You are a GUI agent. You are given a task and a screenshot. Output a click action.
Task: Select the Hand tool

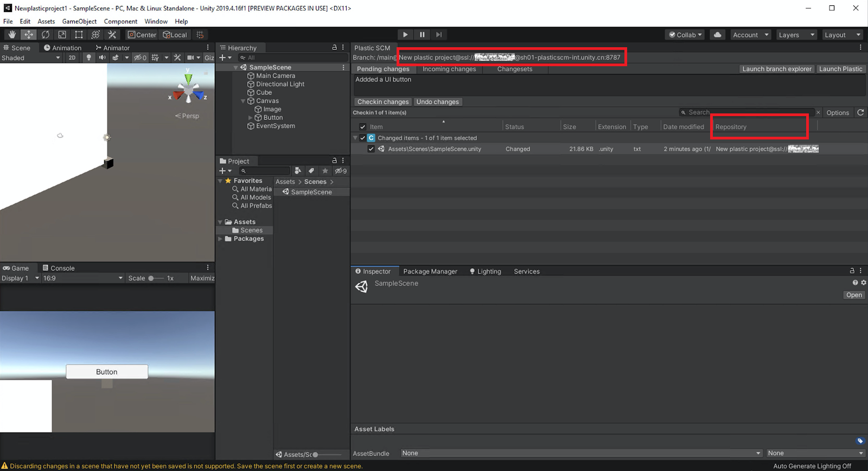click(x=11, y=35)
